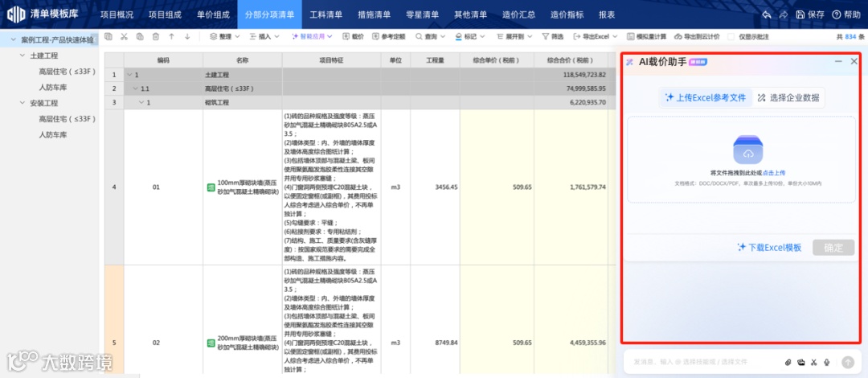Click the paste icon in the toolbar
The width and height of the screenshot is (868, 378).
coord(140,36)
